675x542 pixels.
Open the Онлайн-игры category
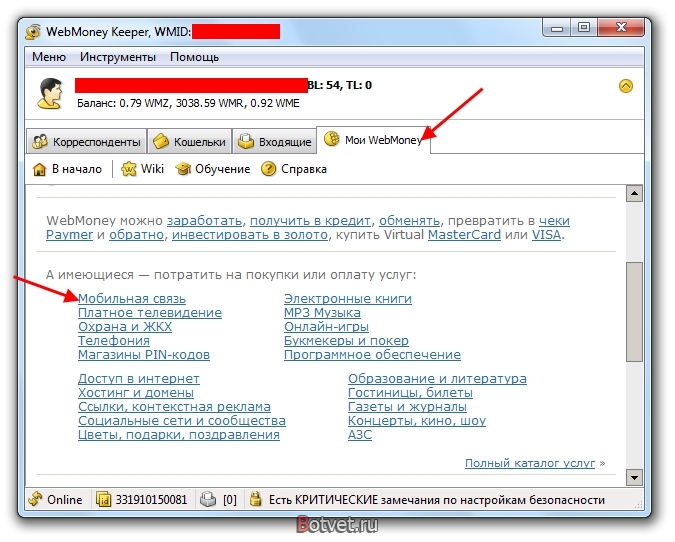click(326, 327)
